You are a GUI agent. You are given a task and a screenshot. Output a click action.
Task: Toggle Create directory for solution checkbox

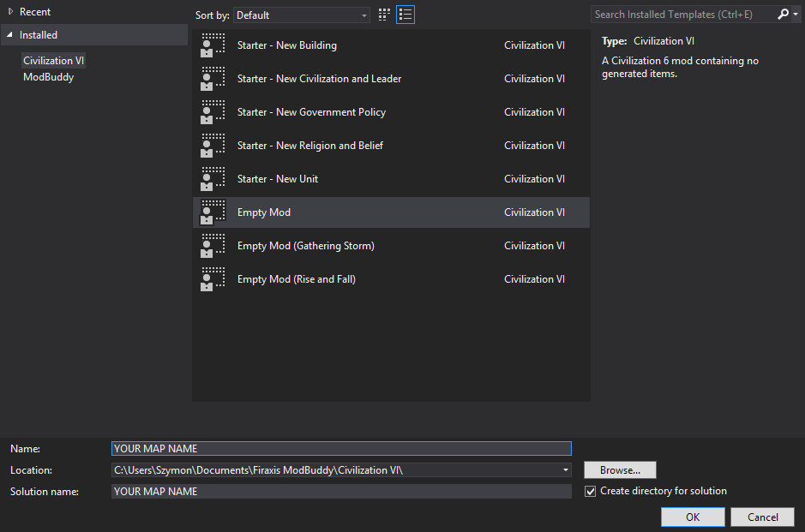[x=591, y=491]
